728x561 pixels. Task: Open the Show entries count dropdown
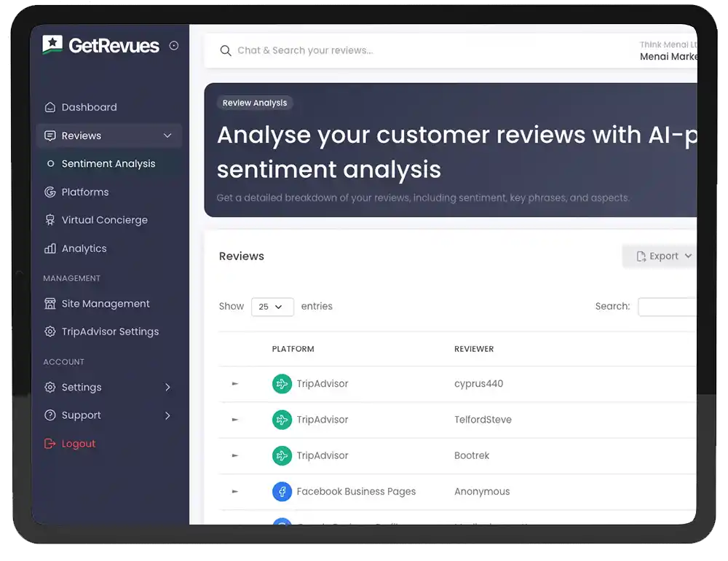coord(272,307)
